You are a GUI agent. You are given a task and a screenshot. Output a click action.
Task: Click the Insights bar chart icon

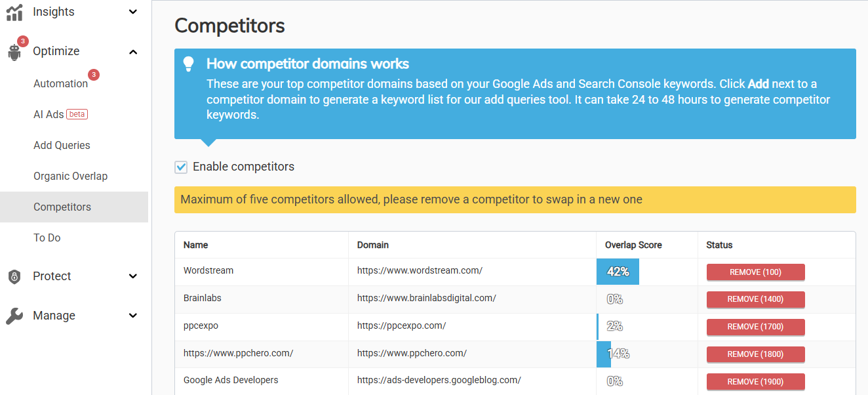pyautogui.click(x=14, y=12)
